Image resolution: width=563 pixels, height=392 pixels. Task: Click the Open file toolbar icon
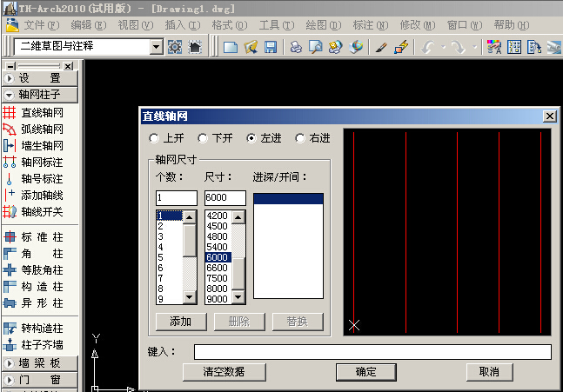click(251, 47)
